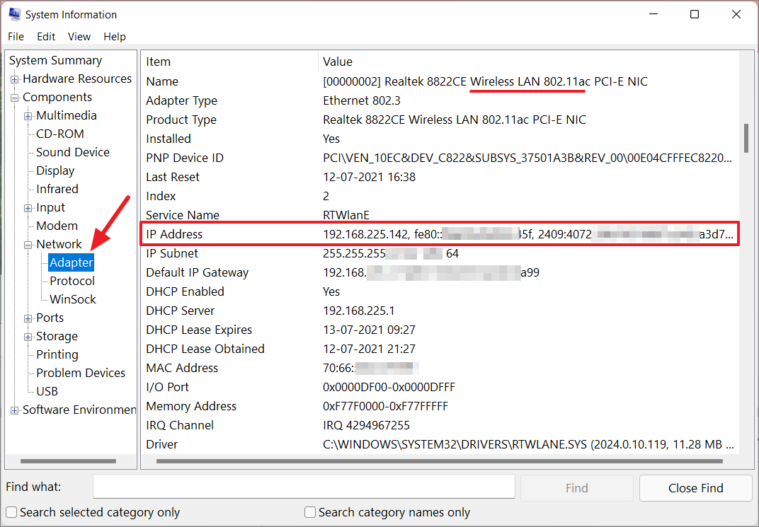Collapse the Components tree node
The height and width of the screenshot is (527, 759).
pyautogui.click(x=15, y=97)
